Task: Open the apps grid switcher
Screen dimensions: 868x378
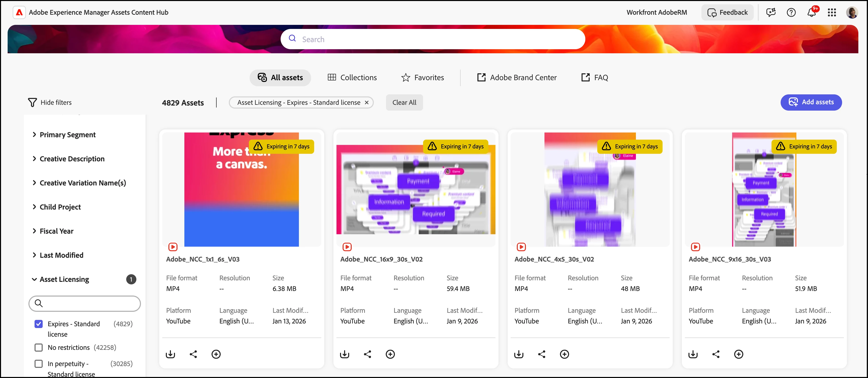Action: coord(832,13)
